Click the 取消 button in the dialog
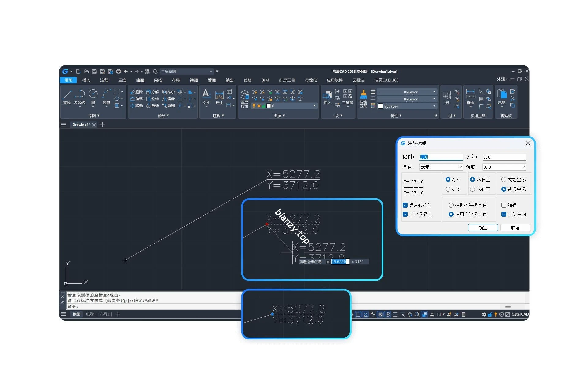 coord(515,228)
